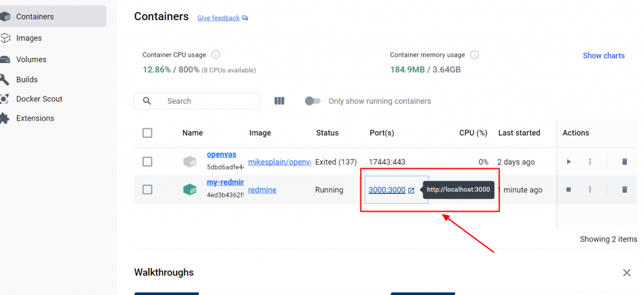The width and height of the screenshot is (644, 295).
Task: Click the green my-redmine container icon
Action: click(190, 189)
